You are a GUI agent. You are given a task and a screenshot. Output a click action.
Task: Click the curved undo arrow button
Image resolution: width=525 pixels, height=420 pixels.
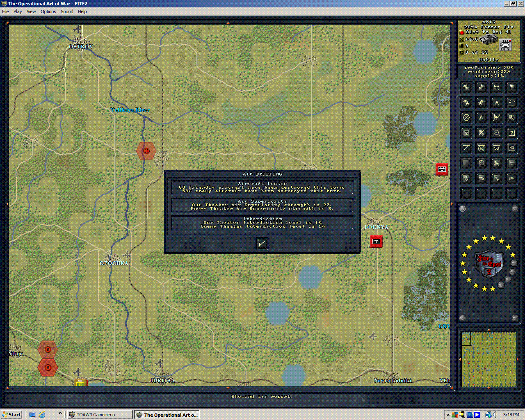pyautogui.click(x=512, y=103)
